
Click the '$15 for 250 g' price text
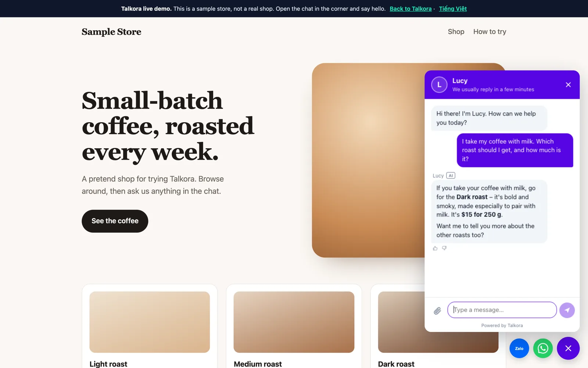481,215
